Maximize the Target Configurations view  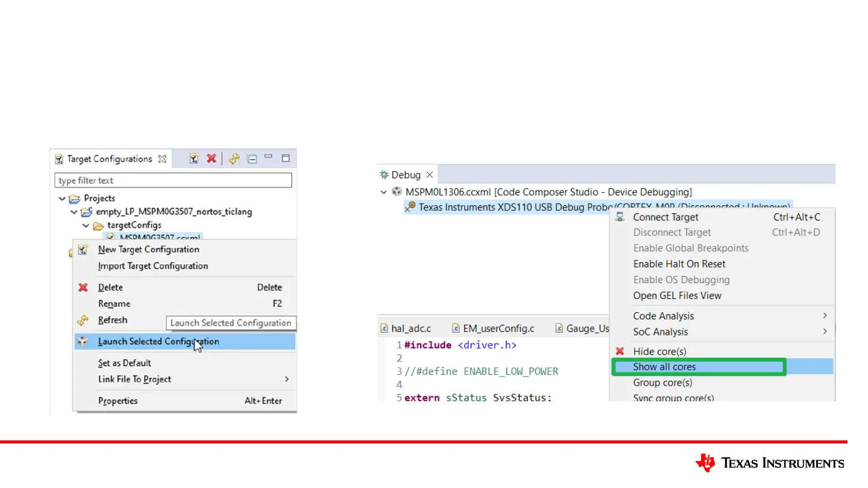coord(286,158)
